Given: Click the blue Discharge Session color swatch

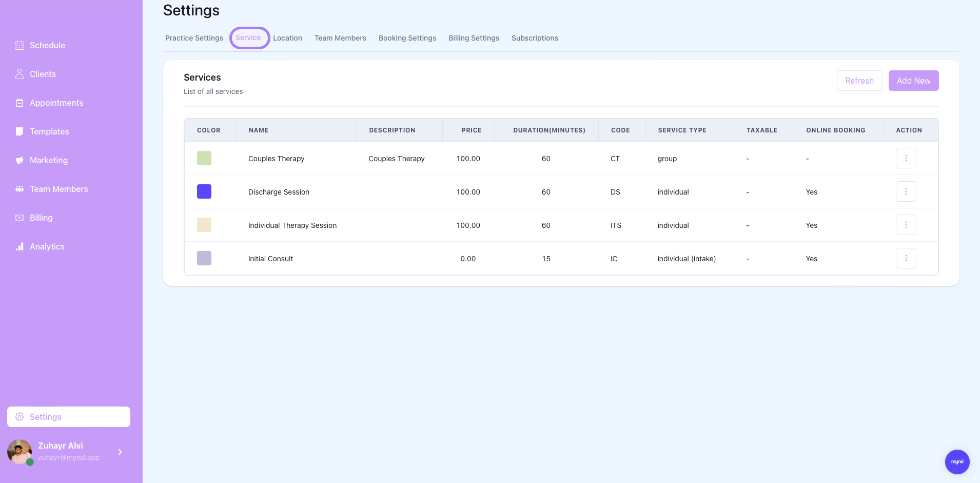Looking at the screenshot, I should coord(204,191).
